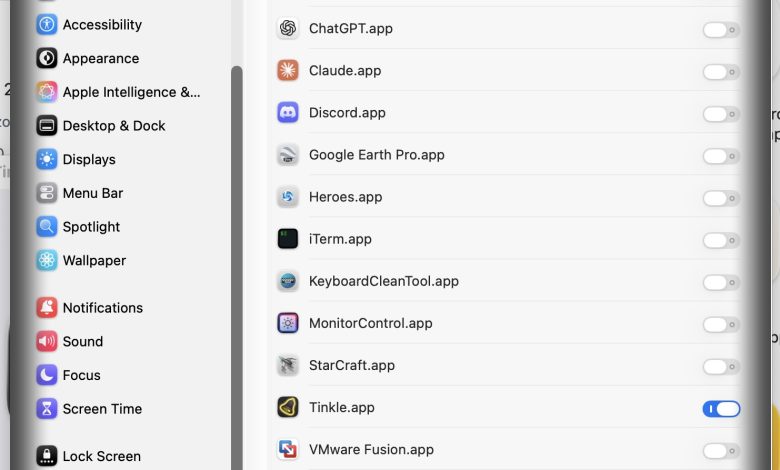Screen dimensions: 780x470
Task: Select the Menu Bar sidebar icon
Action: click(x=47, y=193)
